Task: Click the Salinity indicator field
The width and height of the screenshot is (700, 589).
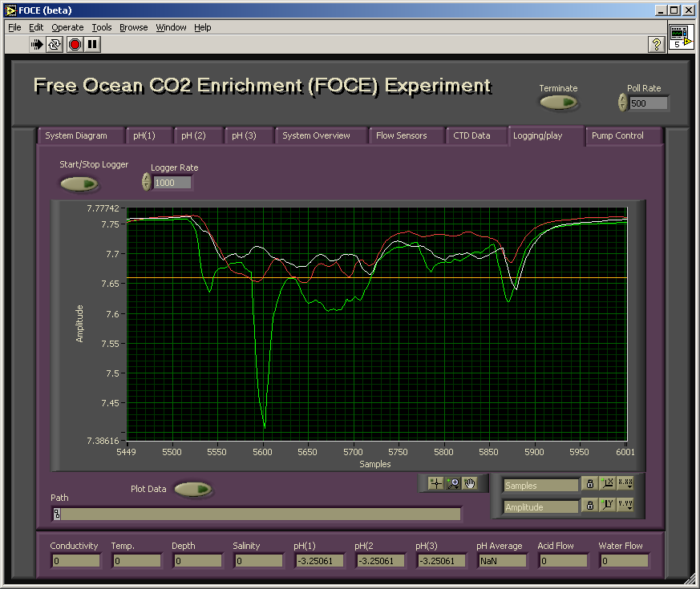Action: (x=259, y=561)
